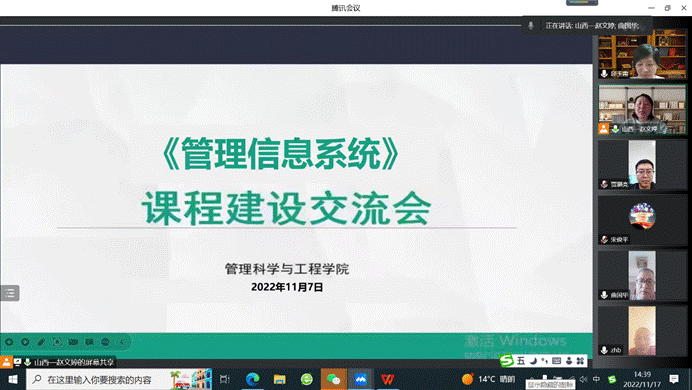This screenshot has height=390, width=692.
Task: Select the pen annotation tool on the slide
Action: click(41, 342)
